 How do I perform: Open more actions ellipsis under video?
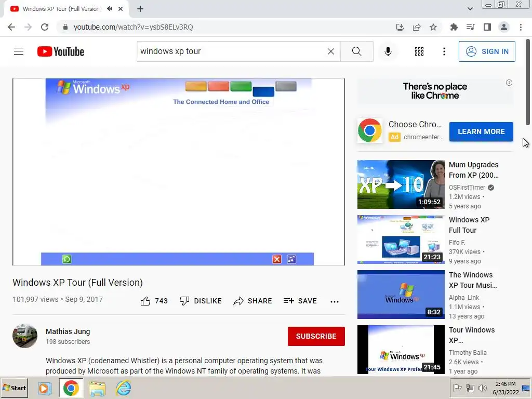pos(335,302)
